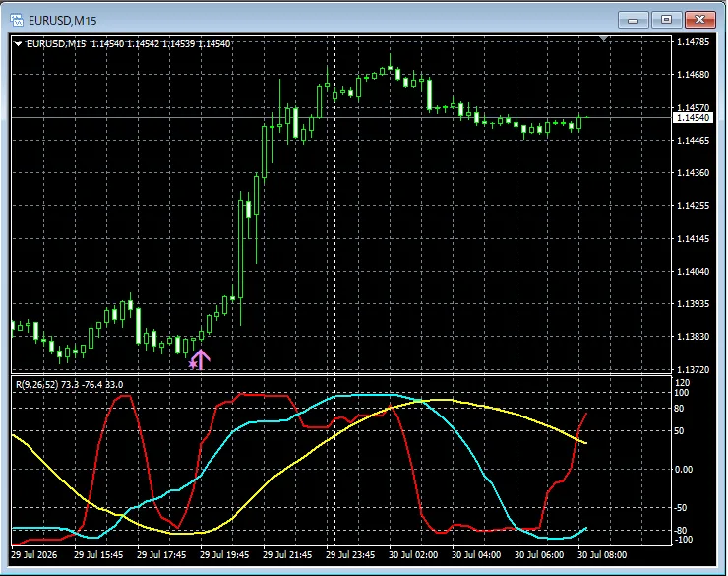Viewport: 728px width, 576px height.
Task: Open the dropdown triangle beside the EURUSD,M15 label
Action: point(18,44)
